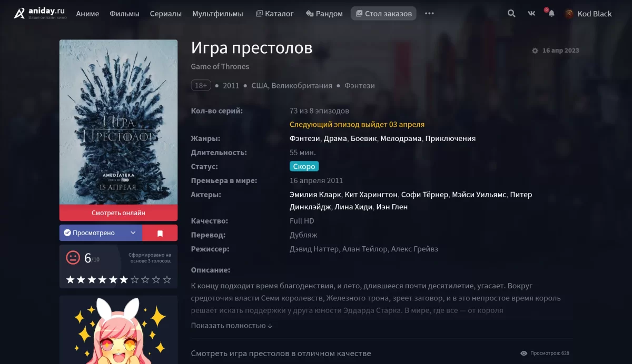Open the search magnifier icon

click(511, 14)
